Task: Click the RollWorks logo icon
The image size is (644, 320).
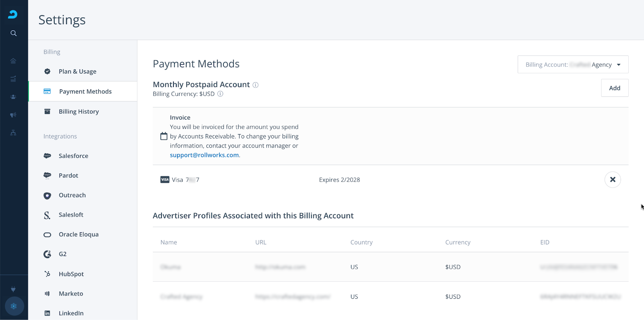Action: click(13, 14)
